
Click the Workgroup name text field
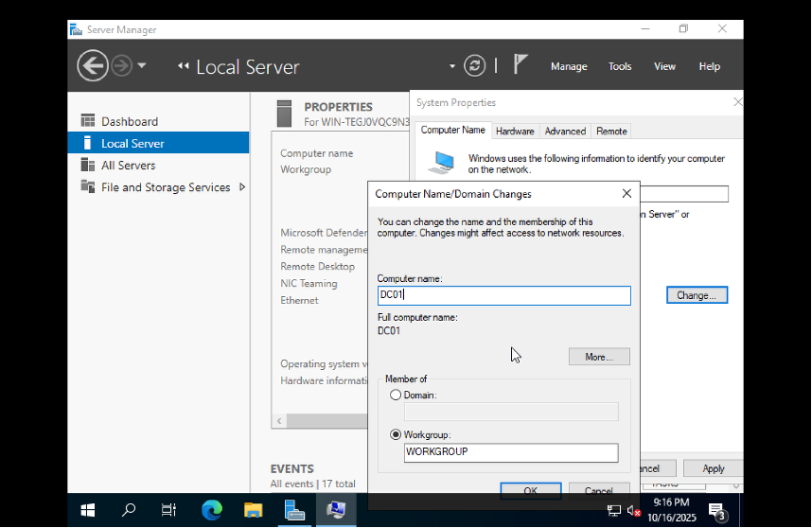tap(511, 452)
